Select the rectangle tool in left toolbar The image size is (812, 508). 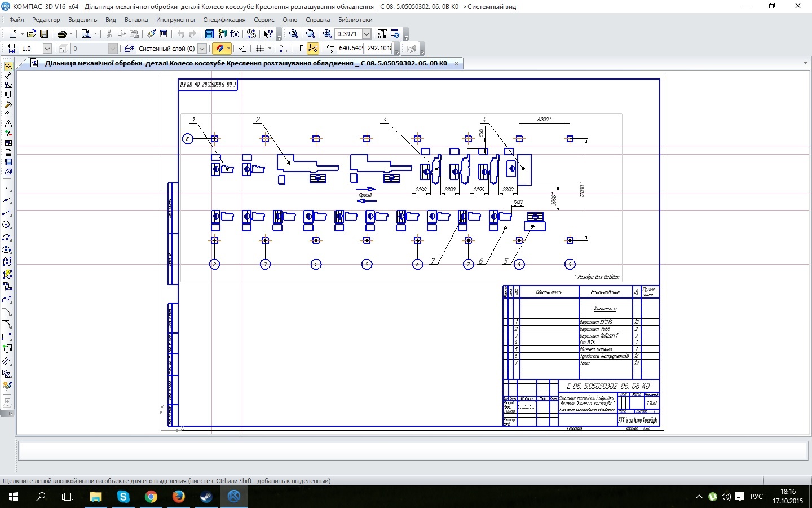7,336
